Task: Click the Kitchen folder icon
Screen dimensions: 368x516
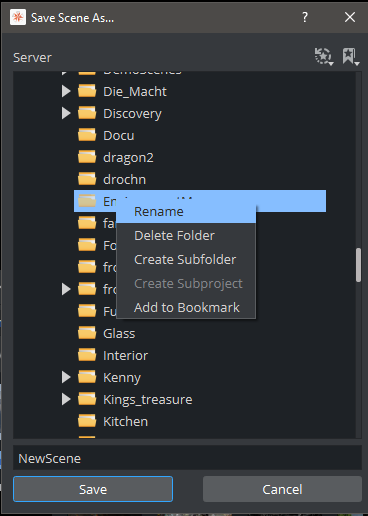Action: pyautogui.click(x=87, y=421)
